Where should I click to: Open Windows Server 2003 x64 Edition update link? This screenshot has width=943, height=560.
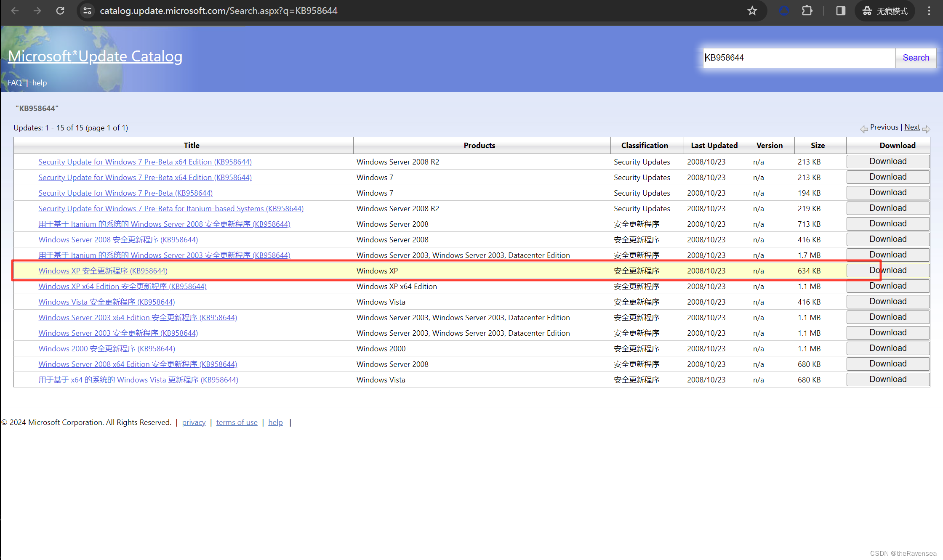click(x=138, y=318)
